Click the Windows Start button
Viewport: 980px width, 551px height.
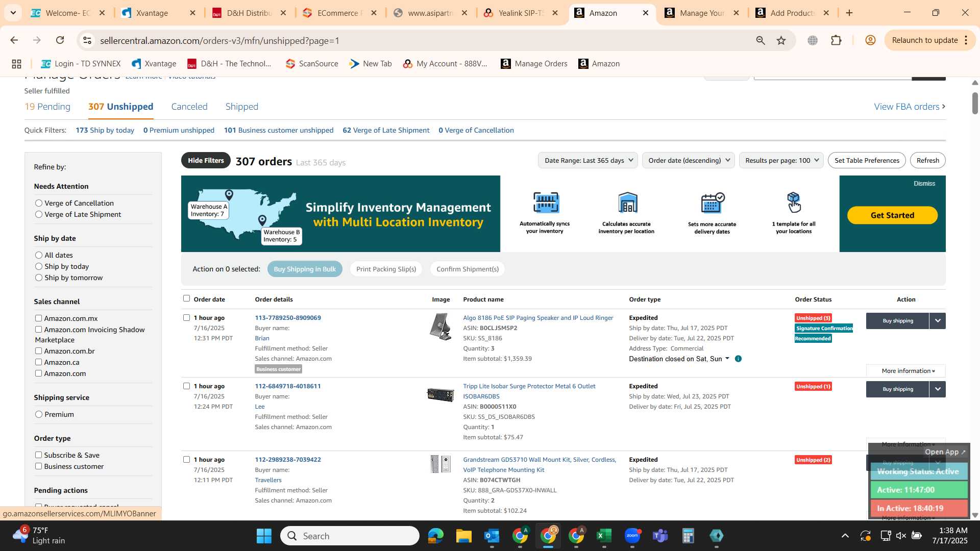pyautogui.click(x=264, y=536)
